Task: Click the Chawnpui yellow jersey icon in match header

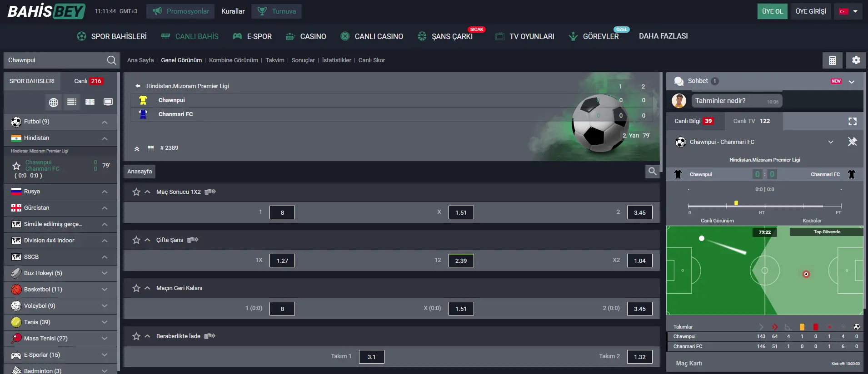Action: pos(143,100)
